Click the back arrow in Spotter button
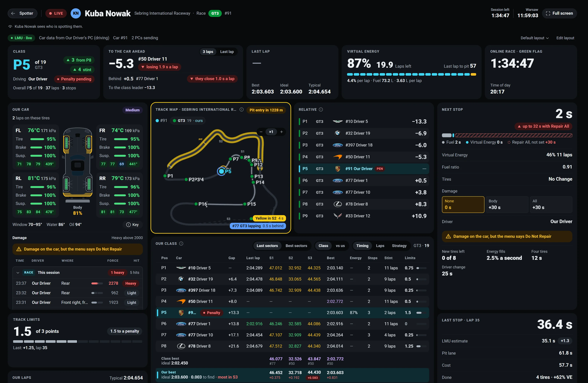This screenshot has width=588, height=383. (13, 13)
